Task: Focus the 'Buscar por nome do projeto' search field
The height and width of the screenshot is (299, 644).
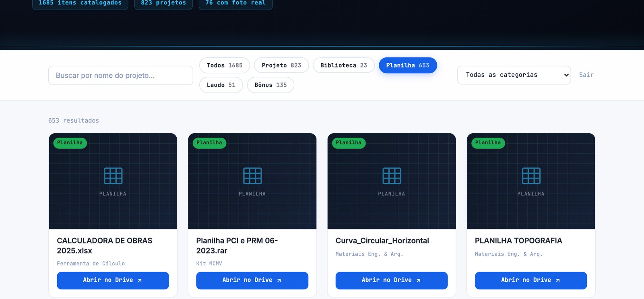Action: [121, 75]
